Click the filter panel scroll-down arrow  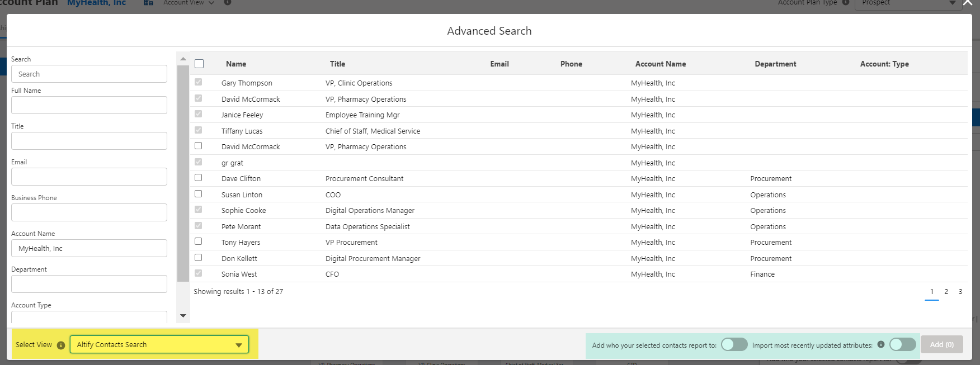(x=183, y=316)
